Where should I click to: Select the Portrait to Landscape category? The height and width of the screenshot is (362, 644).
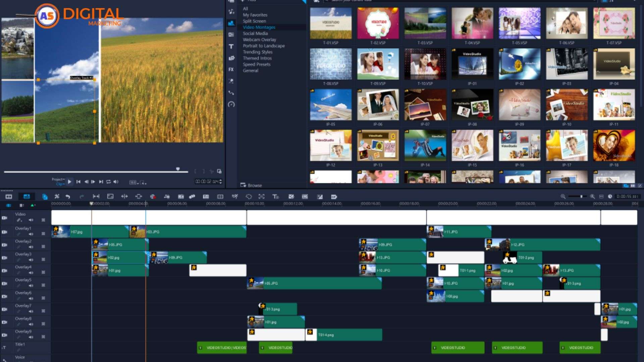[x=264, y=46]
